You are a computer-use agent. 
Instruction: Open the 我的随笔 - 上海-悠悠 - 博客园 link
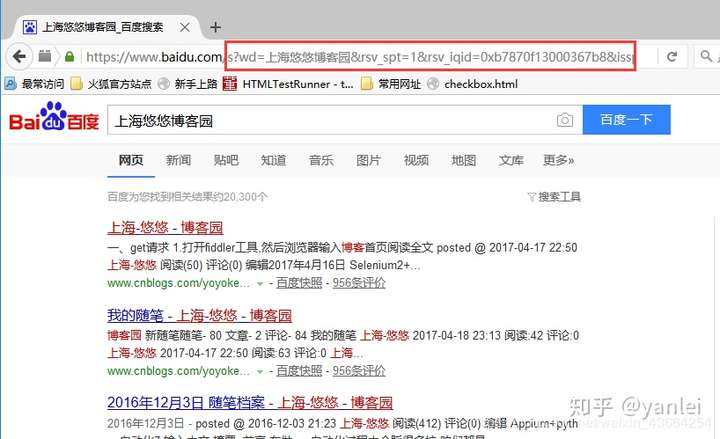200,315
